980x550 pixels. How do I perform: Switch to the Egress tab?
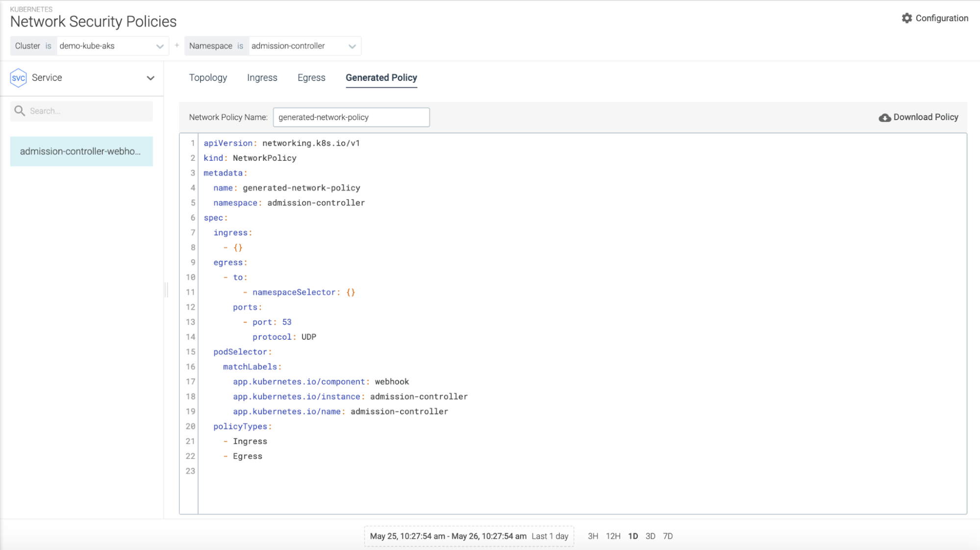pos(311,77)
